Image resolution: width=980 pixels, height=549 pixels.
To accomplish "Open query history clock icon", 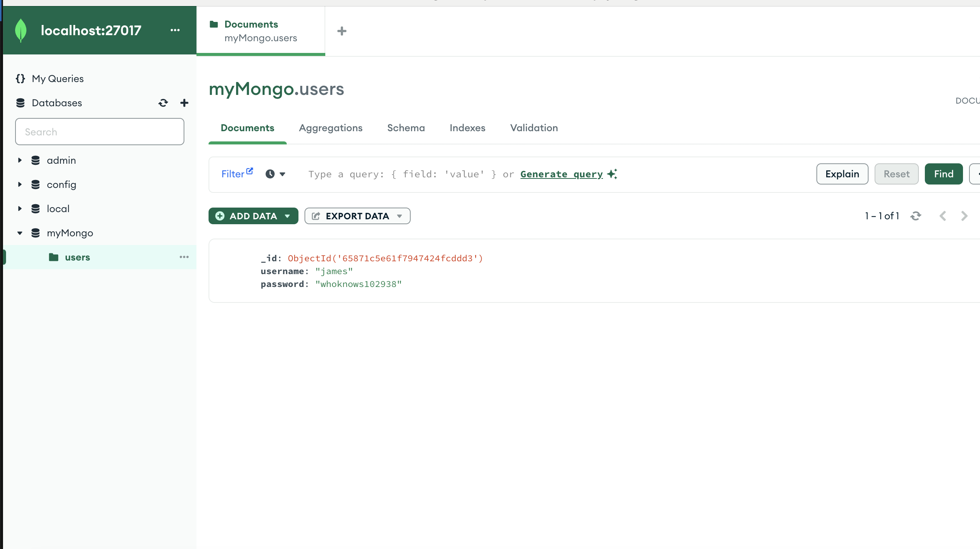I will point(270,174).
